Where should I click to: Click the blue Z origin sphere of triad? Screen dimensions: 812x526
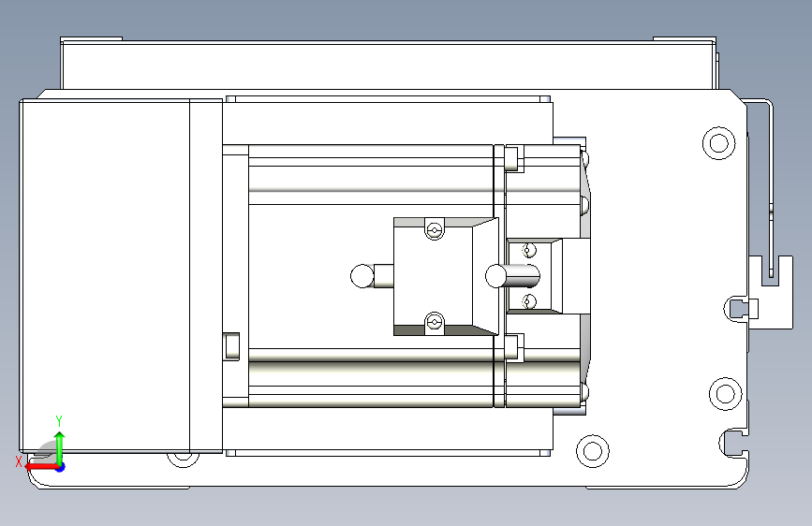[x=60, y=467]
